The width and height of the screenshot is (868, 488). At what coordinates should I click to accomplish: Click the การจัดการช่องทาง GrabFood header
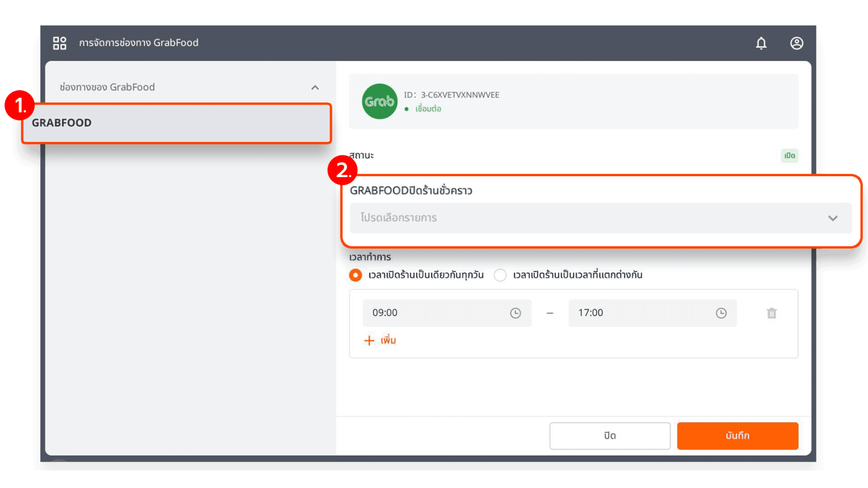(139, 42)
